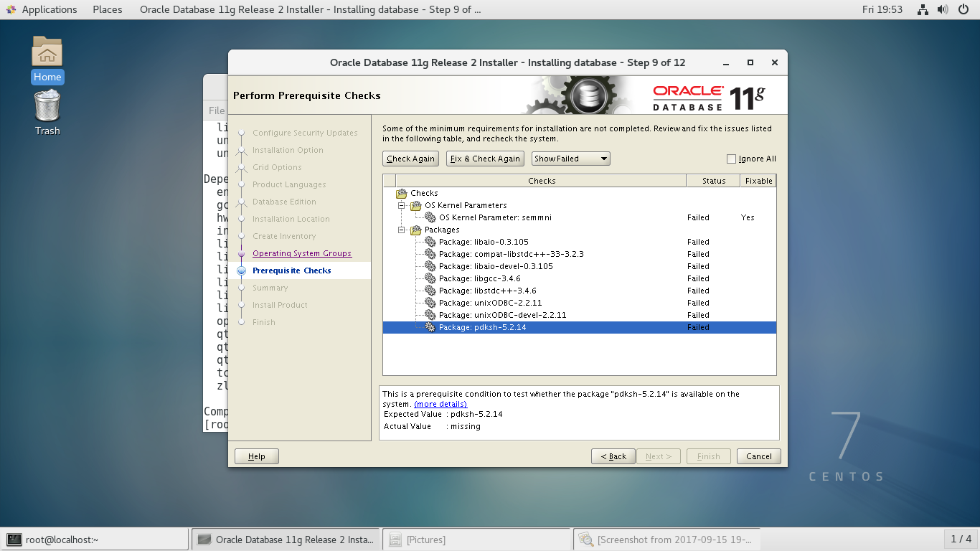Click gear icon beside unixODBC-devel-2.2.11
Viewport: 980px width, 551px height.
point(430,315)
